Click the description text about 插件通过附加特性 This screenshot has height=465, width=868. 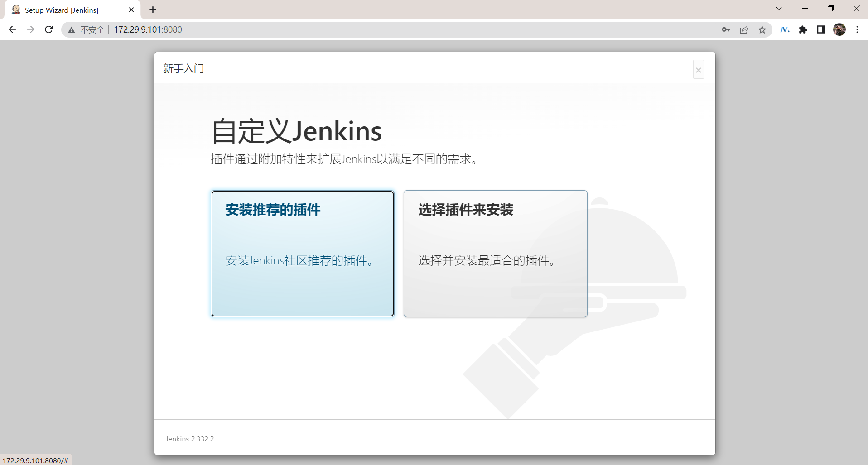click(x=345, y=159)
